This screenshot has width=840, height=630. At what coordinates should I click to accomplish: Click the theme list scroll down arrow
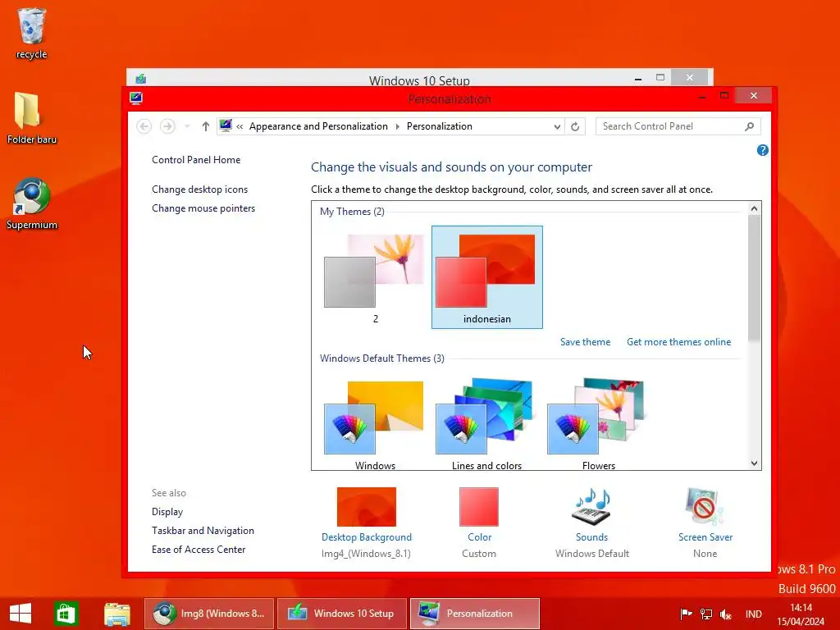click(x=755, y=463)
